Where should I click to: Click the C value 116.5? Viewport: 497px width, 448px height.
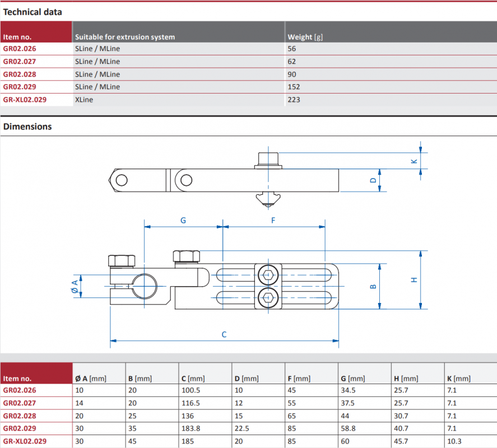[x=191, y=403]
